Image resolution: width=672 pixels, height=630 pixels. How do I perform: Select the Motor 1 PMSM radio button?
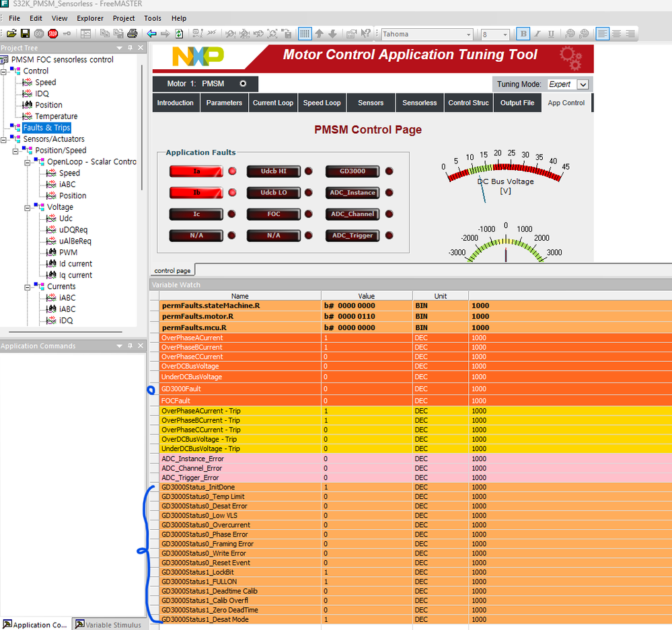pyautogui.click(x=243, y=83)
